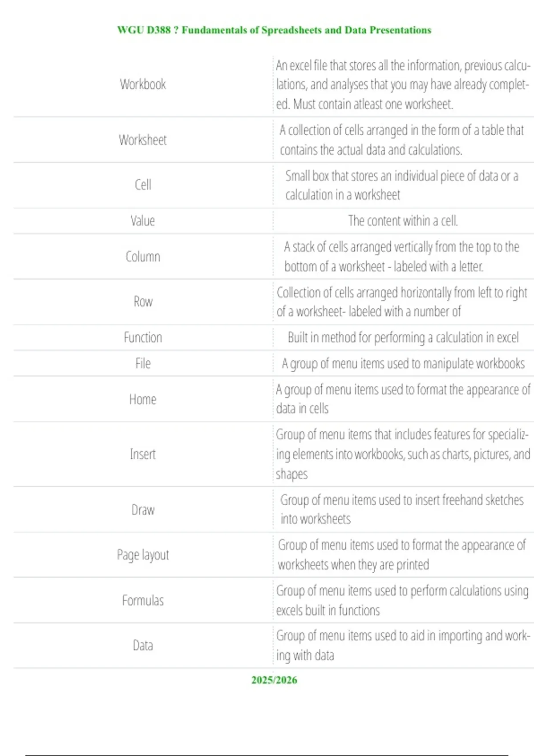Select the term Workbook

click(143, 84)
